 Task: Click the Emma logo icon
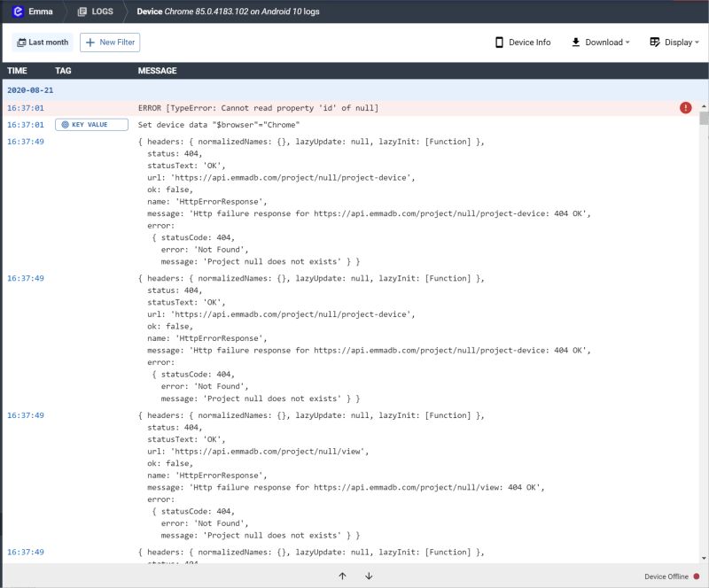tap(19, 12)
